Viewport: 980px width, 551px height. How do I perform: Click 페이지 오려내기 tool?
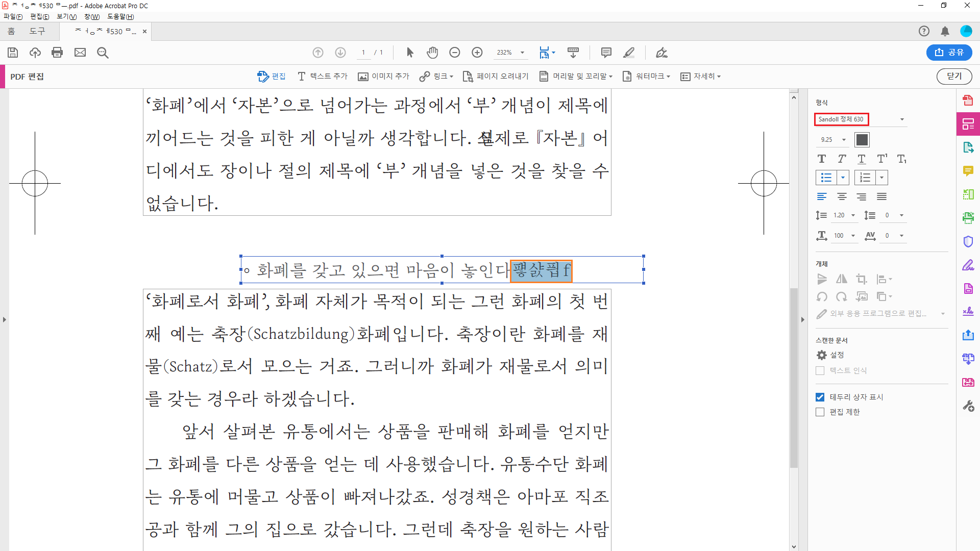496,77
